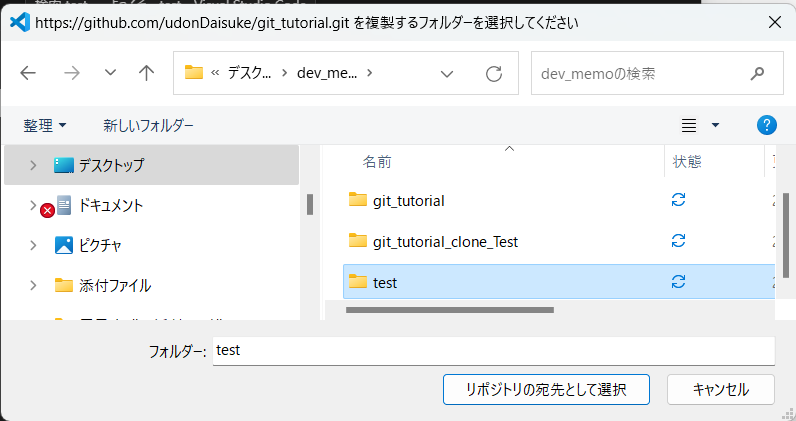The width and height of the screenshot is (796, 421).
Task: Expand the デスクトップ tree node
Action: pos(33,165)
